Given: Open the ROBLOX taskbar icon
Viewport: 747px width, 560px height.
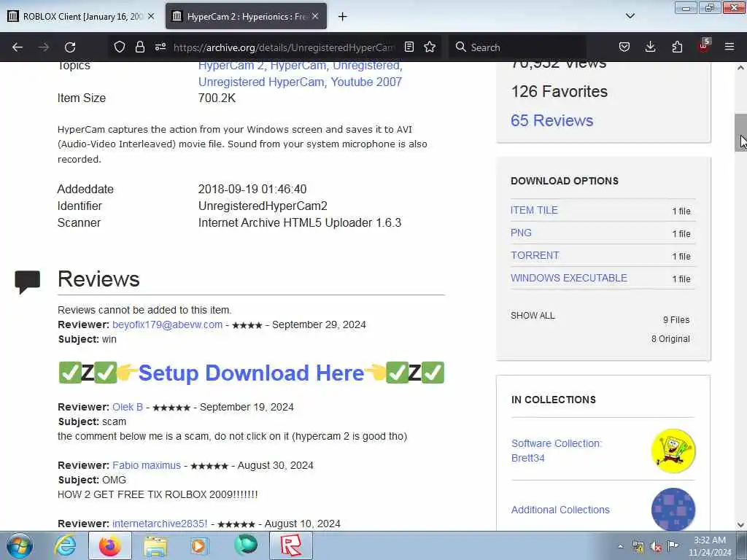Looking at the screenshot, I should [x=291, y=545].
